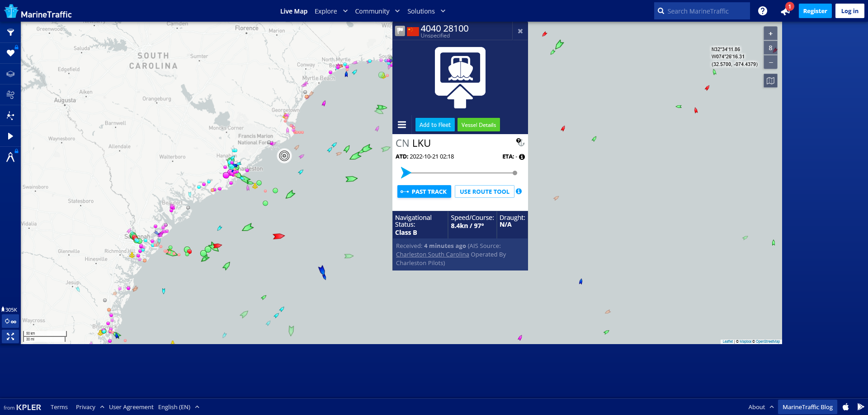Click the voyage progress end point
Screen dimensions: 868x415
(x=515, y=173)
